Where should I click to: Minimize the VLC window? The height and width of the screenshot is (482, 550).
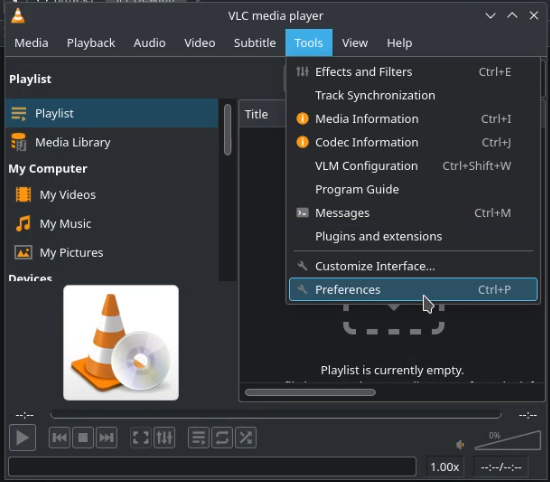490,16
